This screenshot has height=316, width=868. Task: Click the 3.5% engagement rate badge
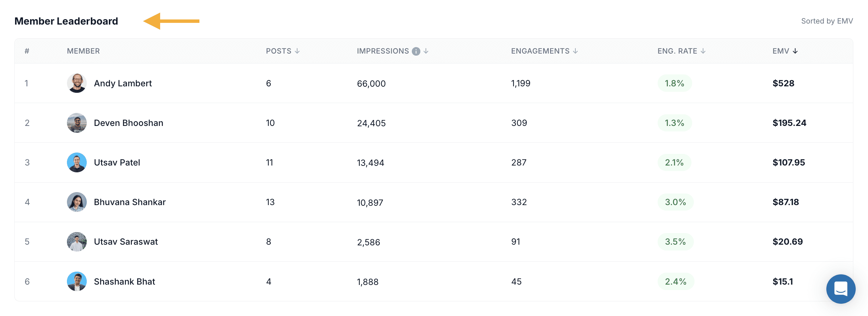point(675,242)
